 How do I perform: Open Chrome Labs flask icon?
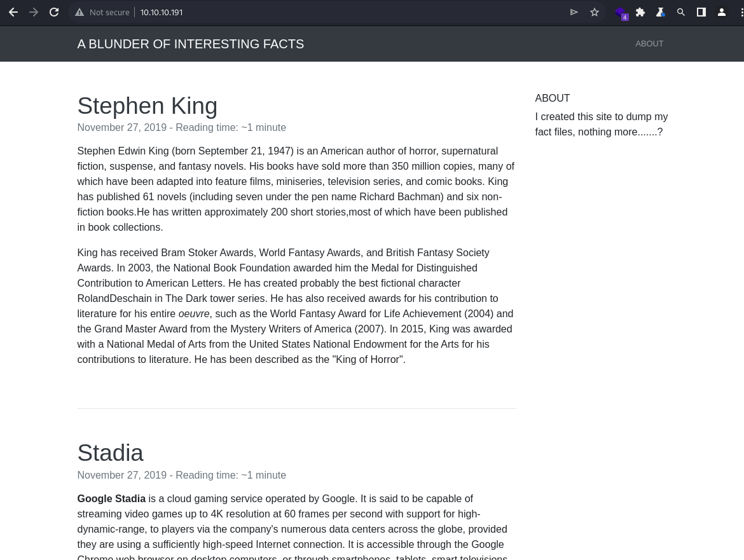661,12
